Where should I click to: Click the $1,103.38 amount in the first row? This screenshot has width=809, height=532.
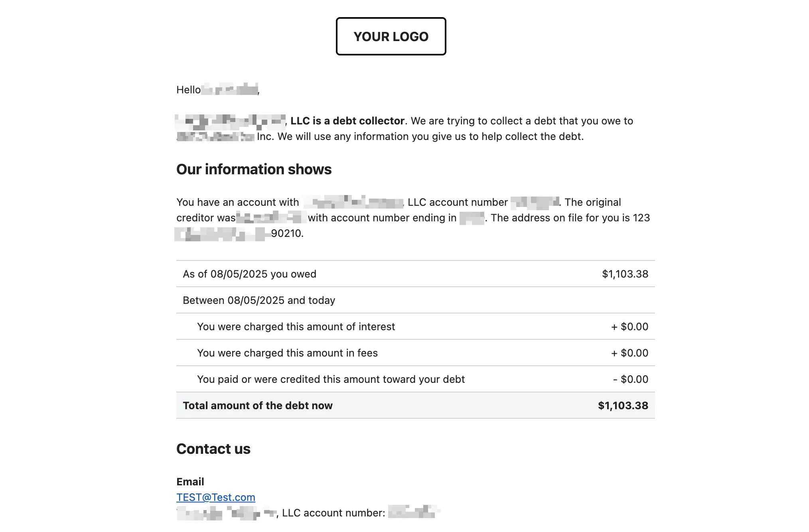click(625, 274)
